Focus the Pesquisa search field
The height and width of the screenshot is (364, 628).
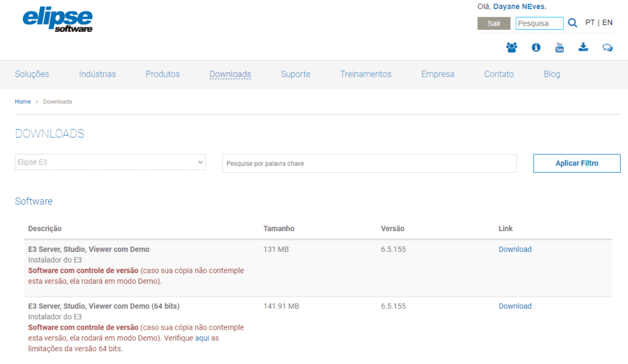[x=540, y=23]
